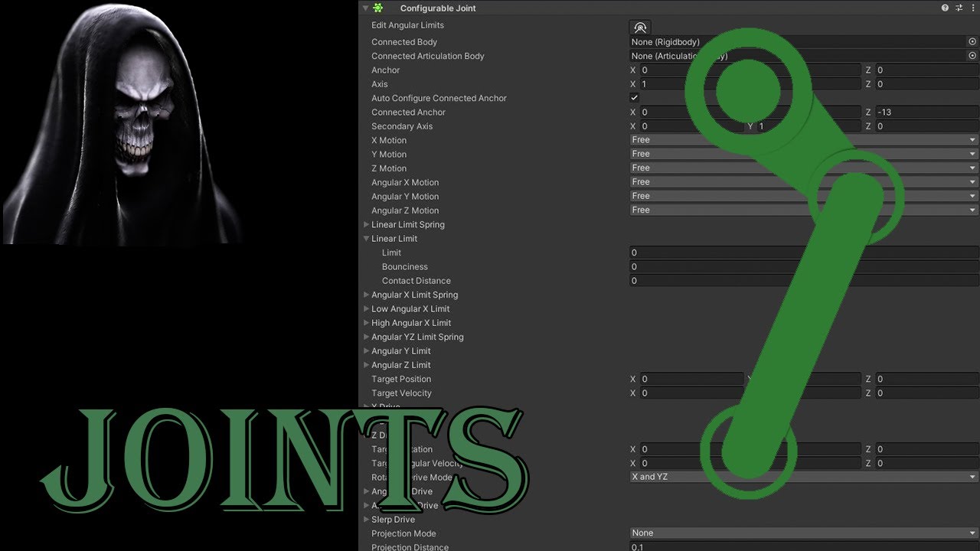Image resolution: width=980 pixels, height=551 pixels.
Task: Expand High Angular X Limit
Action: click(x=366, y=323)
